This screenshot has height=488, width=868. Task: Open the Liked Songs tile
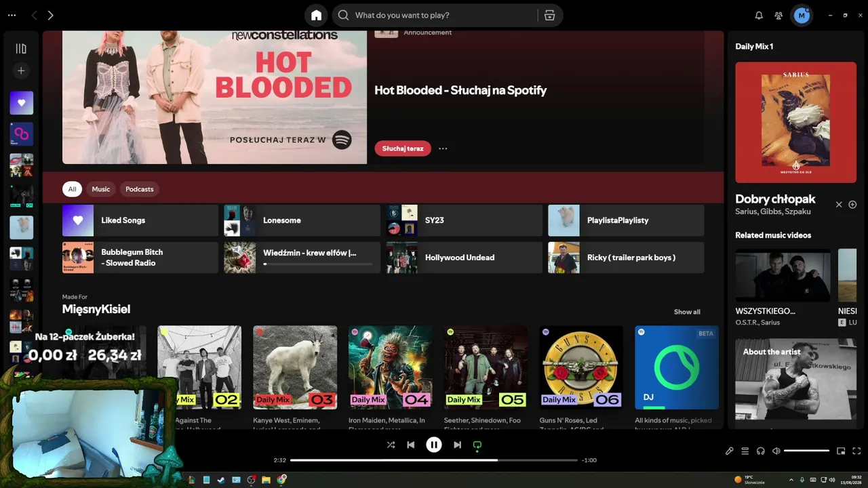(140, 220)
